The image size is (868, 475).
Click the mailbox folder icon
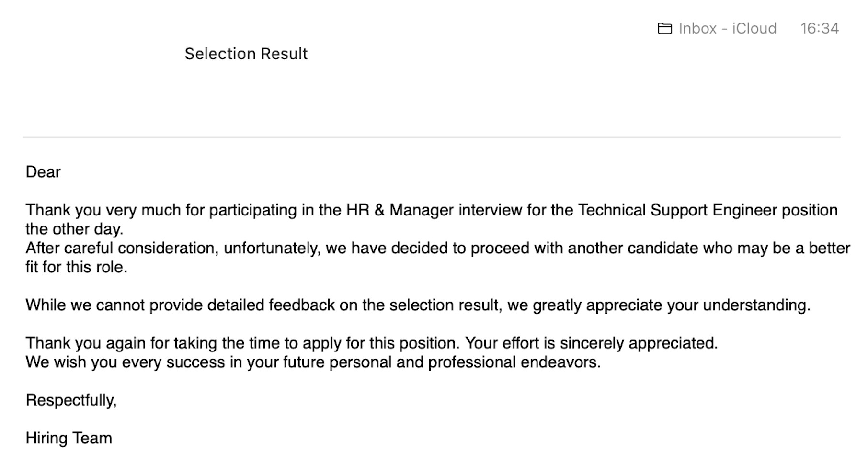coord(664,29)
